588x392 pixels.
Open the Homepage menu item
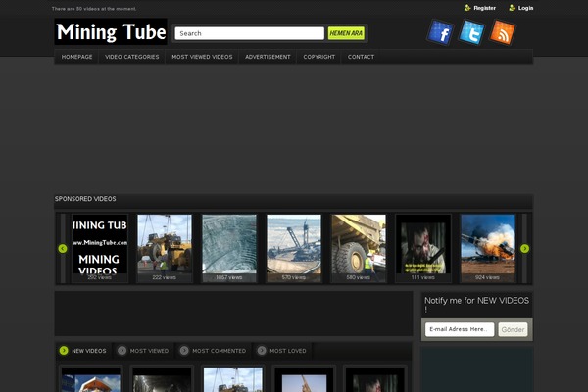[76, 57]
